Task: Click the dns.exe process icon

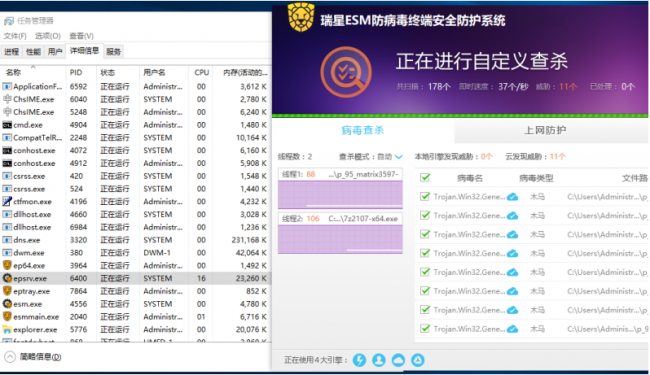Action: point(7,240)
